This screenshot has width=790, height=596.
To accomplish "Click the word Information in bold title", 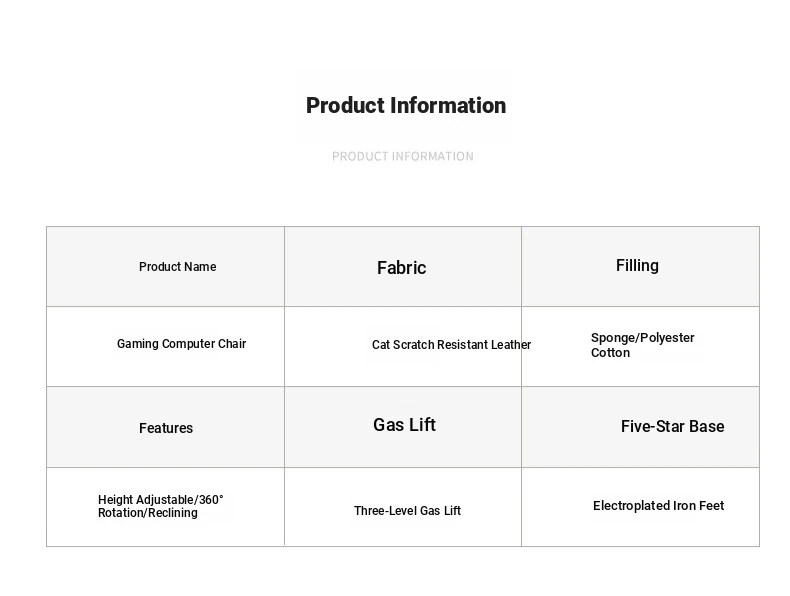I will [x=448, y=106].
